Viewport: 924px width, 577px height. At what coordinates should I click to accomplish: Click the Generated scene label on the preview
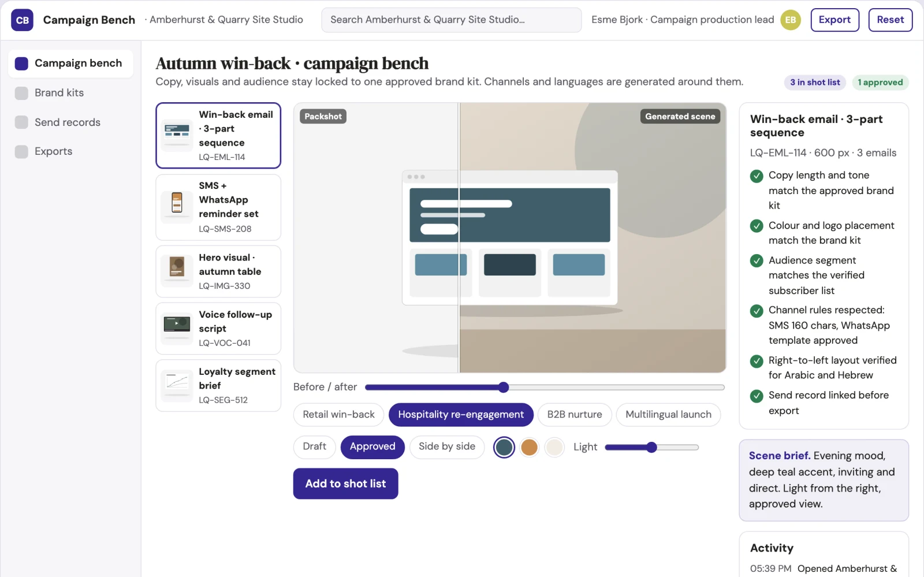[x=680, y=117]
